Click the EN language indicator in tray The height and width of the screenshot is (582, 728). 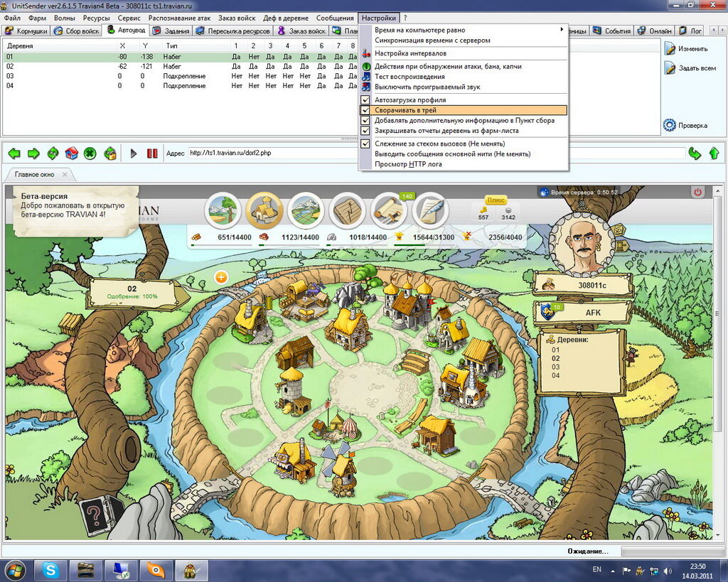tap(597, 569)
